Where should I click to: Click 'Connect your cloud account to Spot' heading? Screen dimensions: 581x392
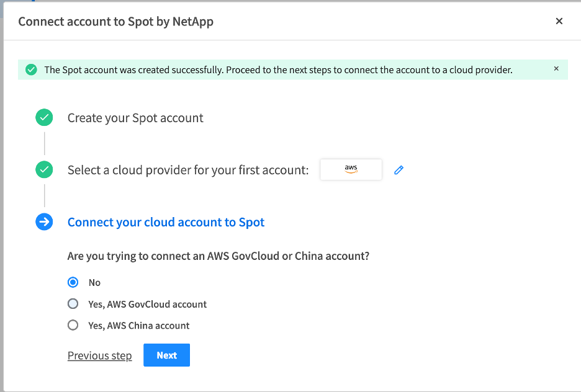pyautogui.click(x=166, y=222)
